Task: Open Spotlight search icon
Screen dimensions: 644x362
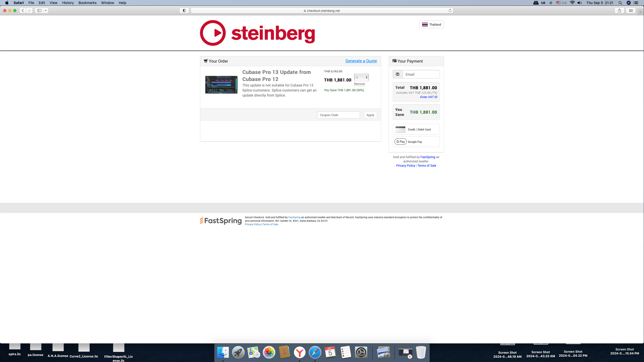Action: pyautogui.click(x=620, y=3)
